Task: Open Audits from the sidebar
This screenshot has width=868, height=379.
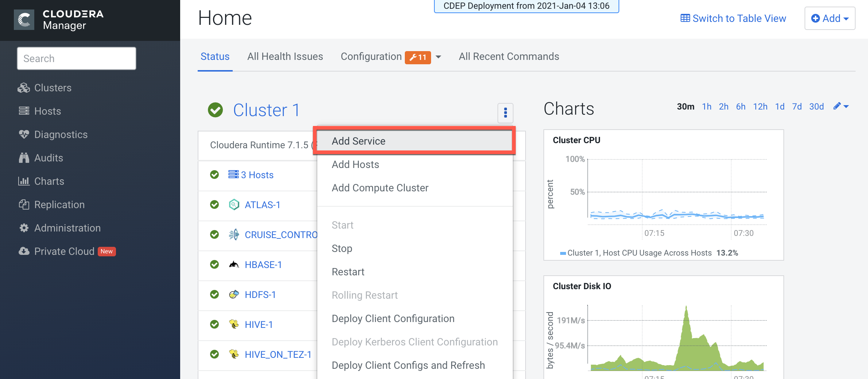Action: click(40, 158)
